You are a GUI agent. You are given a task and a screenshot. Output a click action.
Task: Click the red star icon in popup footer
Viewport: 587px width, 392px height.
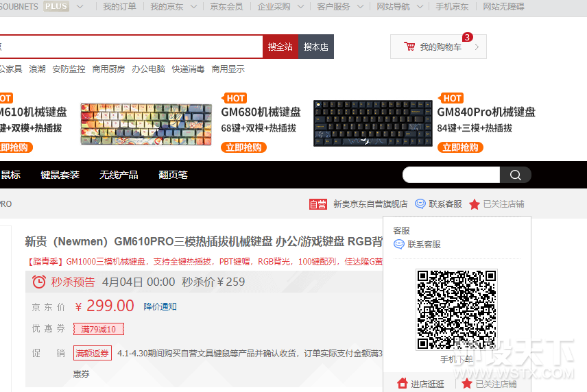(467, 383)
